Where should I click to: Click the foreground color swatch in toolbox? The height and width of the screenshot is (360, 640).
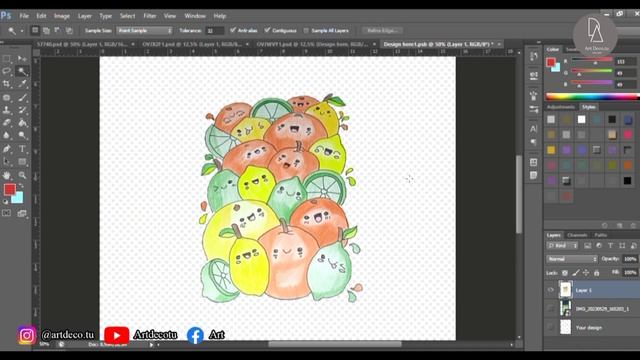9,189
